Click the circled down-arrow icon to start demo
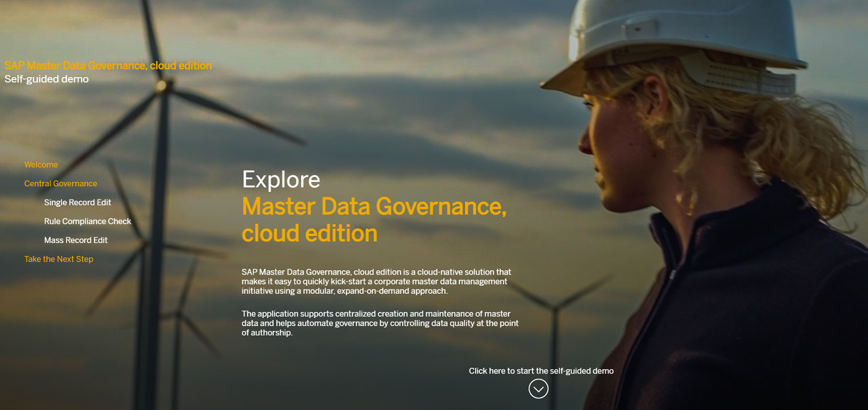The width and height of the screenshot is (868, 410). pyautogui.click(x=538, y=389)
